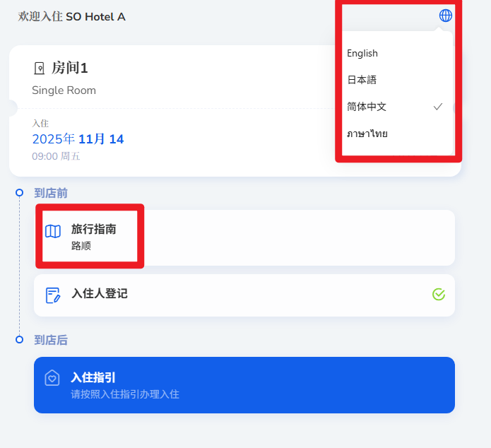The width and height of the screenshot is (491, 448).
Task: Click the 到店后 timeline circle marker
Action: click(x=20, y=340)
